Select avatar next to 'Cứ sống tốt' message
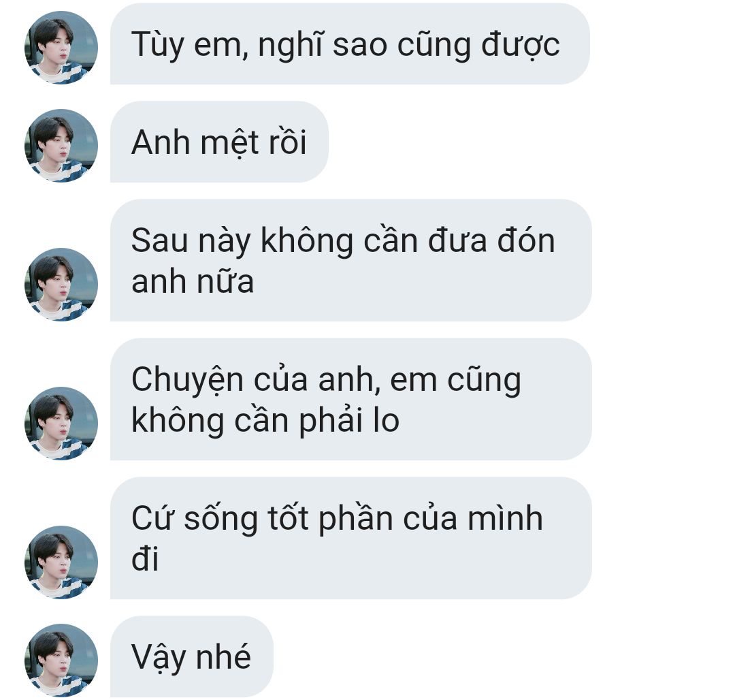The width and height of the screenshot is (735, 700). pos(61,562)
